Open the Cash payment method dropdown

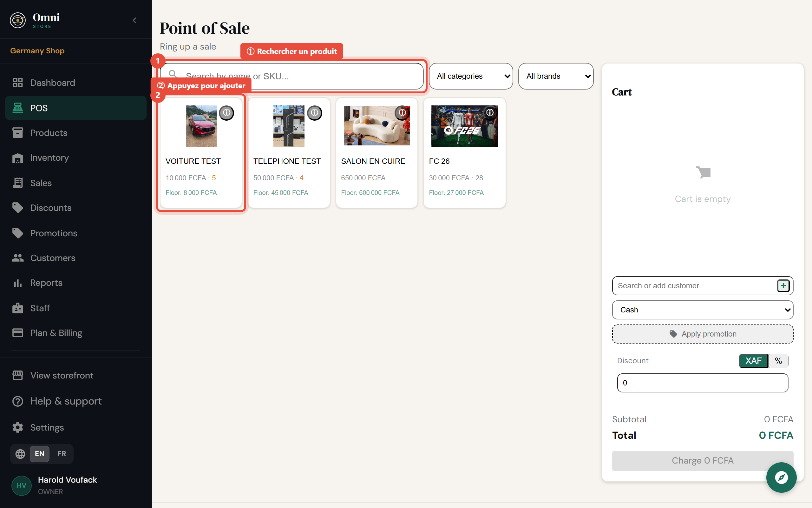click(703, 310)
